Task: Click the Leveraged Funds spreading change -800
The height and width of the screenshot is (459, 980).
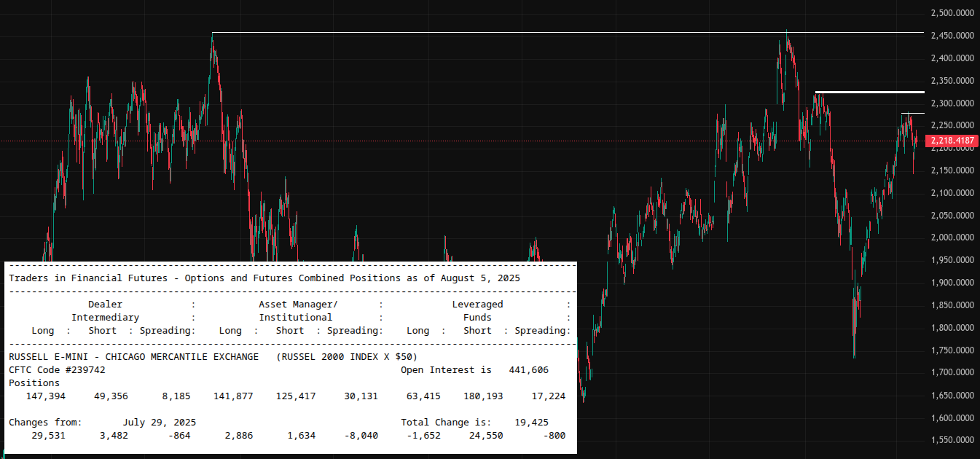Action: pos(554,435)
